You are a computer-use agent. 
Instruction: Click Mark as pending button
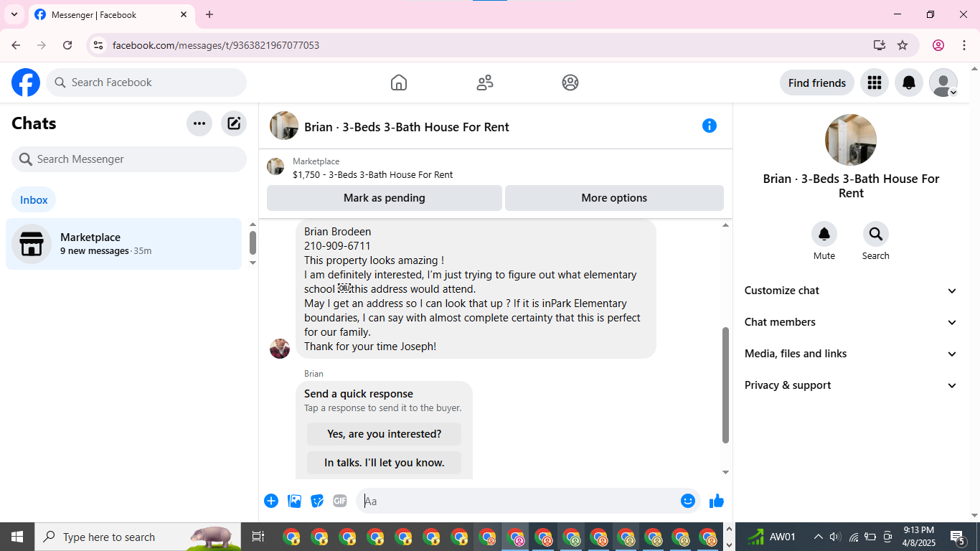click(385, 198)
